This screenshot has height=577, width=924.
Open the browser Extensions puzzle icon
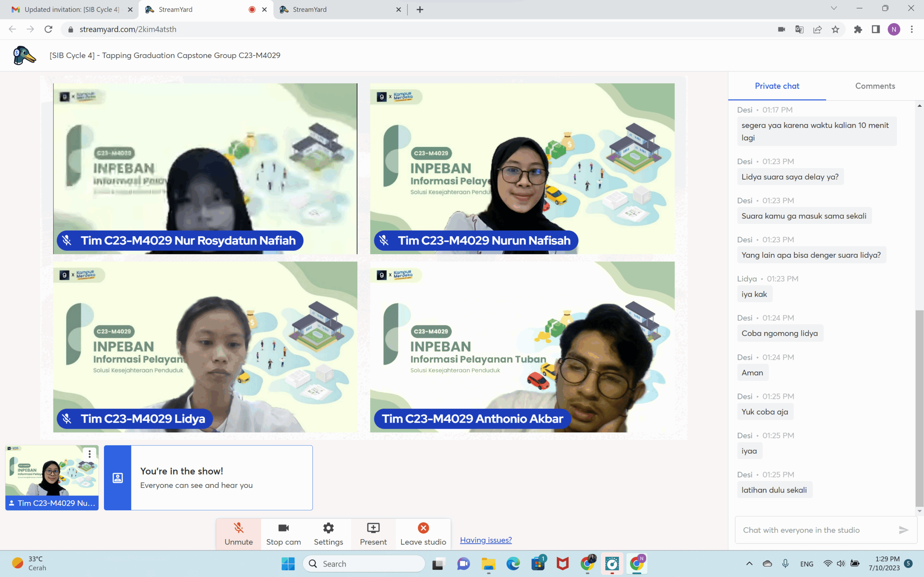(858, 29)
